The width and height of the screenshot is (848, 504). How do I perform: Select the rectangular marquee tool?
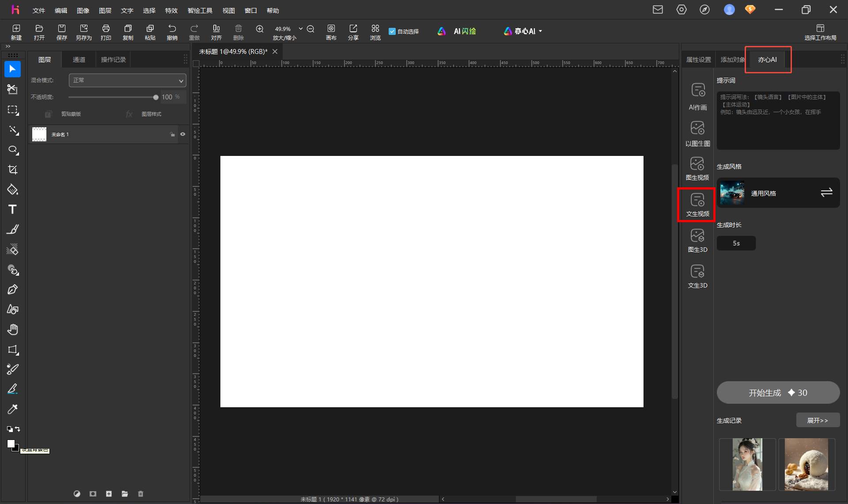coord(12,110)
